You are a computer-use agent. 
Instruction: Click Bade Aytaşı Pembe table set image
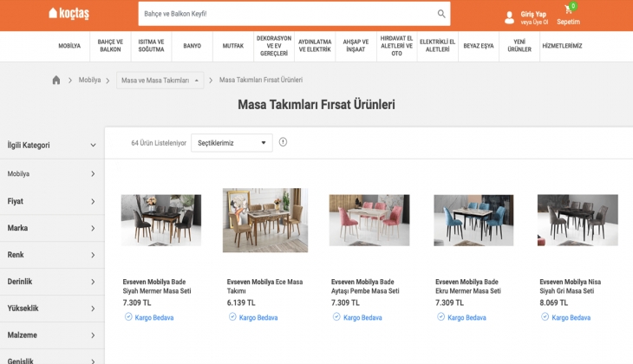click(x=369, y=220)
